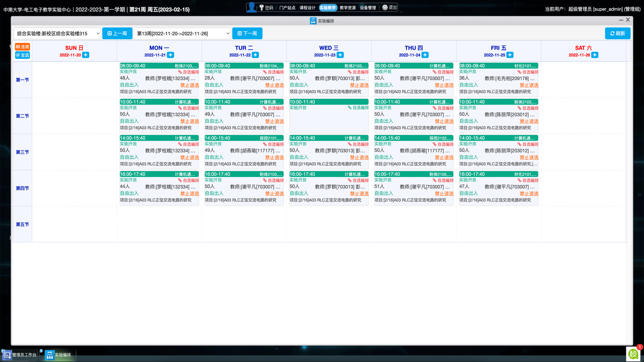Open the 实验教学 menu
Viewport: 644px width, 362px height.
tap(327, 8)
